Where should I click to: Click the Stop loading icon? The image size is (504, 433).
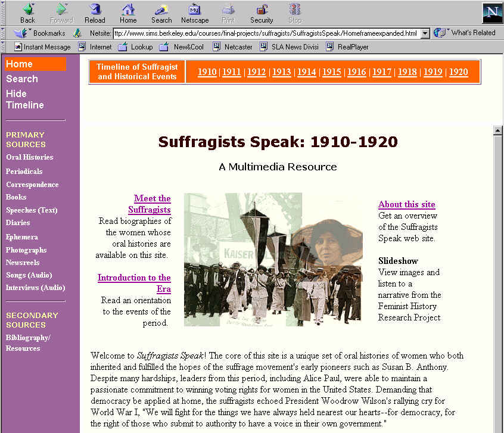pos(295,10)
